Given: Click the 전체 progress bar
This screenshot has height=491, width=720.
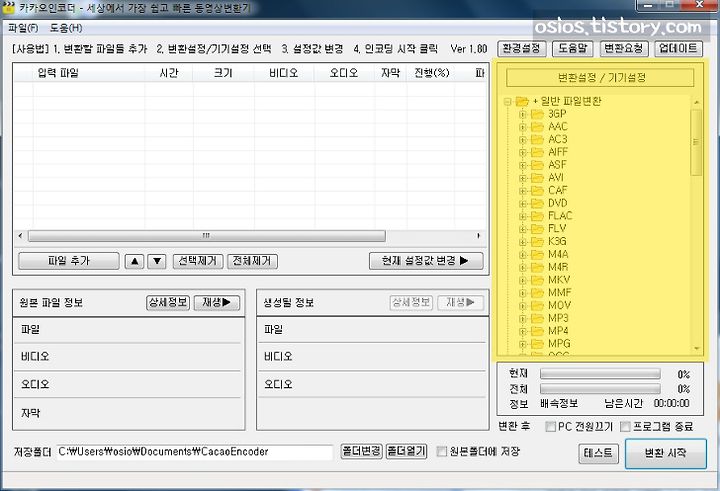Looking at the screenshot, I should click(600, 389).
